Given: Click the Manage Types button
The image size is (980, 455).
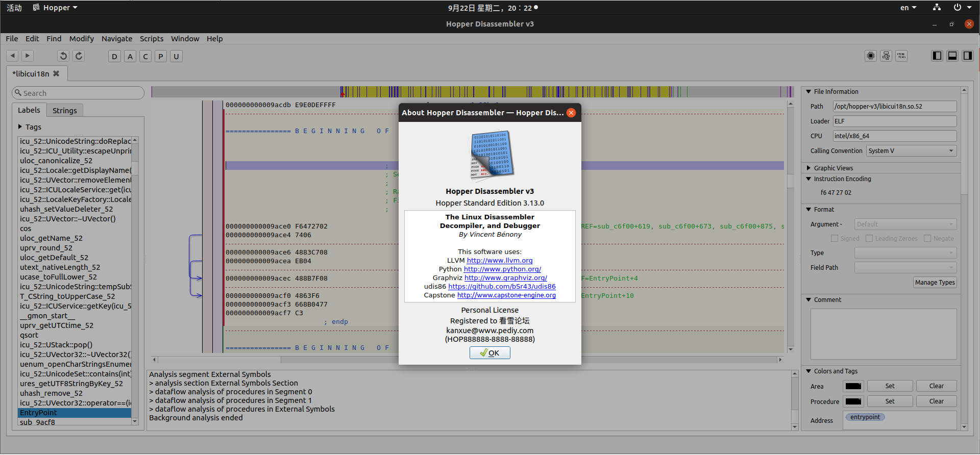Looking at the screenshot, I should click(x=935, y=283).
